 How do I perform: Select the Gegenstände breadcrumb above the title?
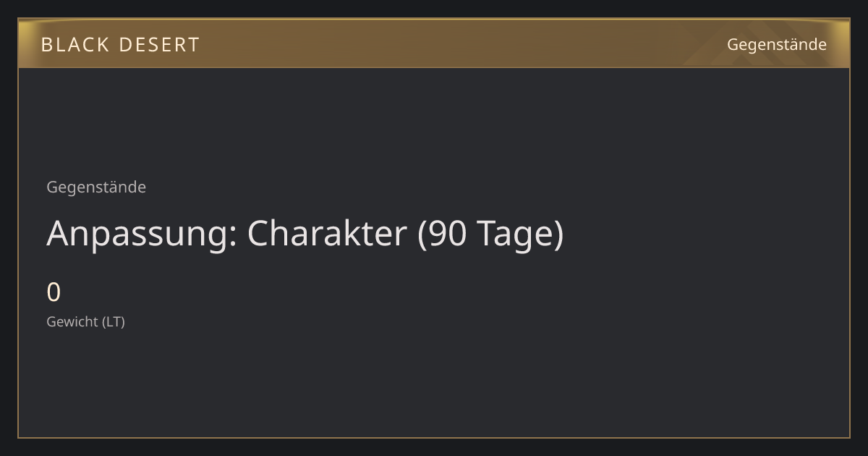(x=96, y=187)
